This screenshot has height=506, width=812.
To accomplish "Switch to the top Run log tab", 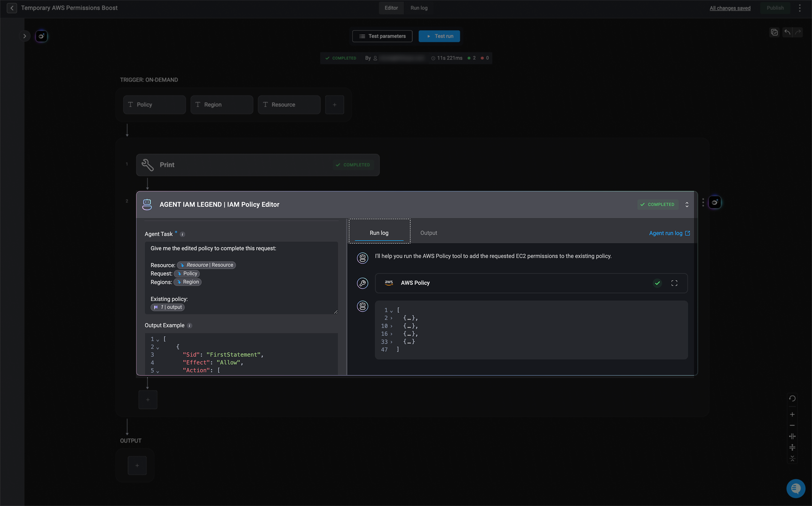I will [x=419, y=8].
